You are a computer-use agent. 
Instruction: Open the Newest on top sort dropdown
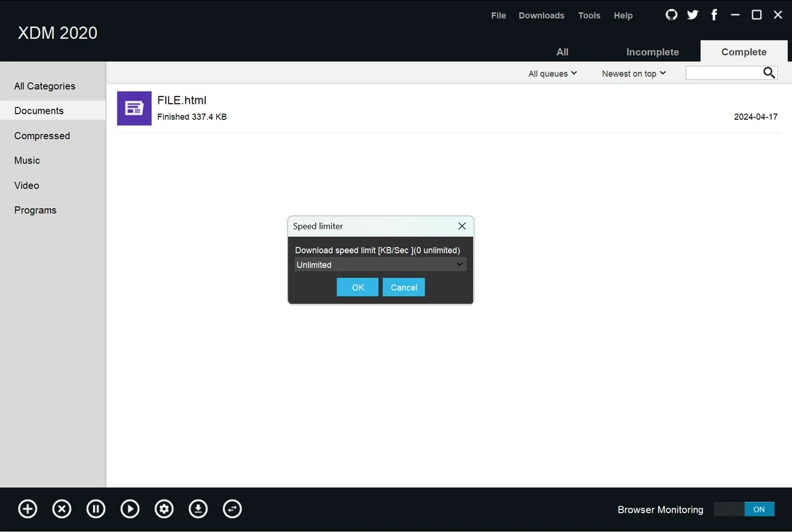pyautogui.click(x=634, y=74)
